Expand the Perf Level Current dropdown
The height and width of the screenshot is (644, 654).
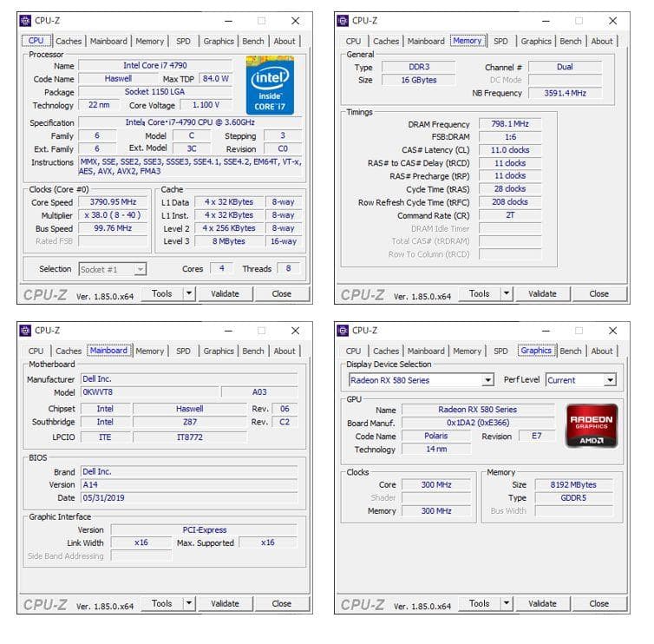[611, 380]
